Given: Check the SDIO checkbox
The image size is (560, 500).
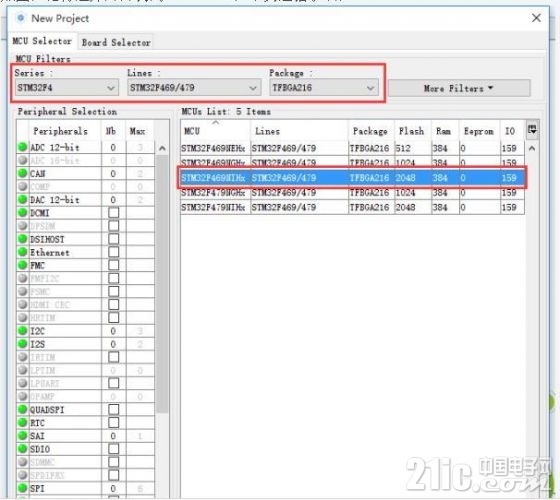Looking at the screenshot, I should tap(113, 449).
